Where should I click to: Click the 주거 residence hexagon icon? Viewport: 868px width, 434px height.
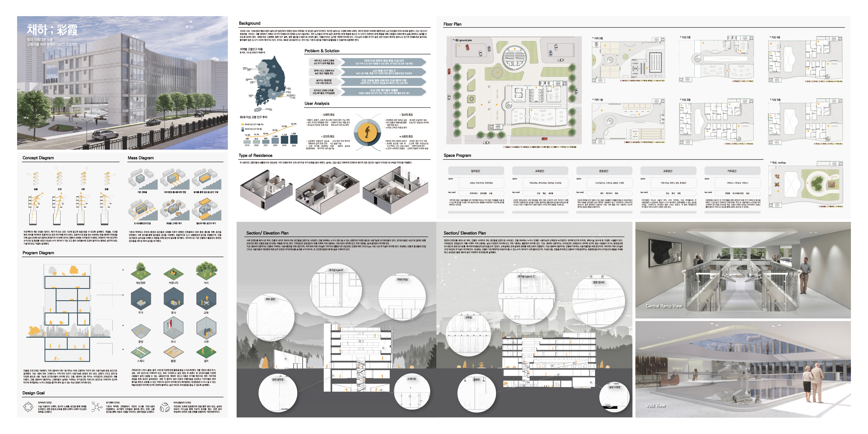pyautogui.click(x=141, y=299)
